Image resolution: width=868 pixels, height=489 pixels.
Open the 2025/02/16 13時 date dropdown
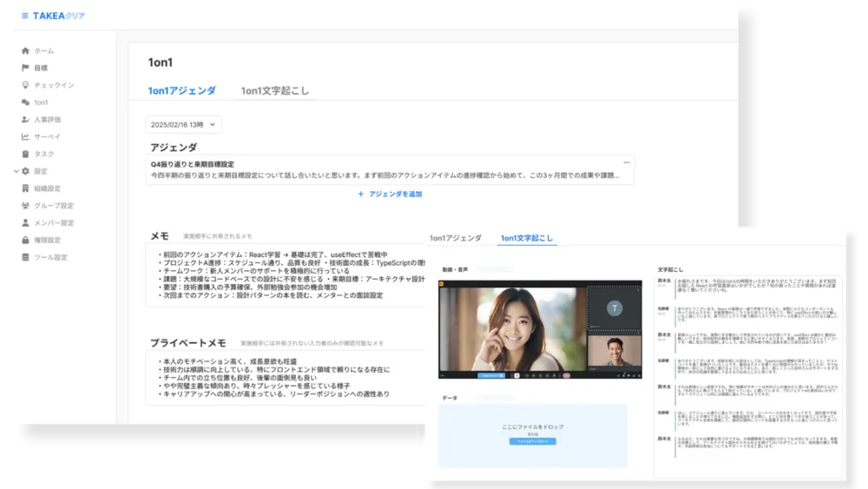point(184,125)
